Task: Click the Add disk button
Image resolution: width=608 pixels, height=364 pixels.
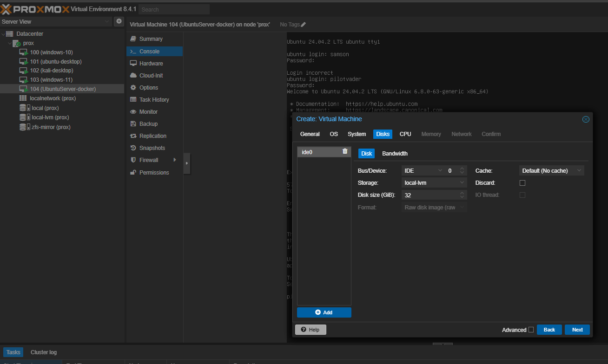Action: click(x=324, y=312)
